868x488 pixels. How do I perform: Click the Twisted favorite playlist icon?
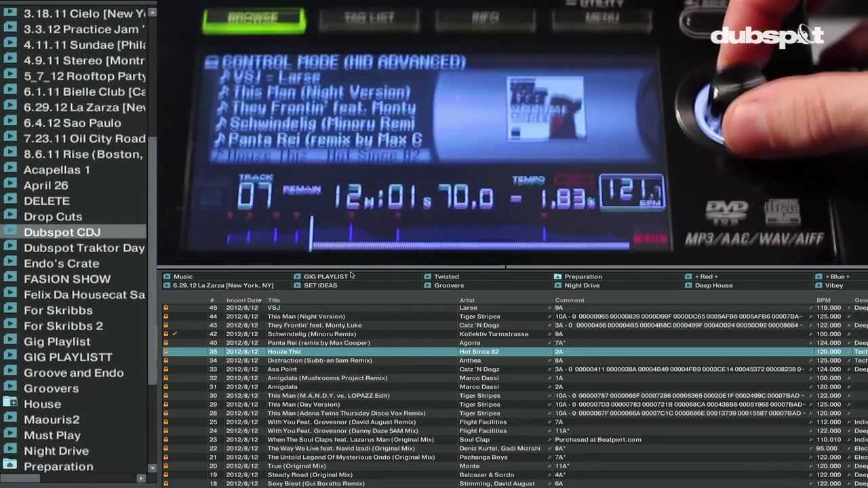(x=428, y=277)
